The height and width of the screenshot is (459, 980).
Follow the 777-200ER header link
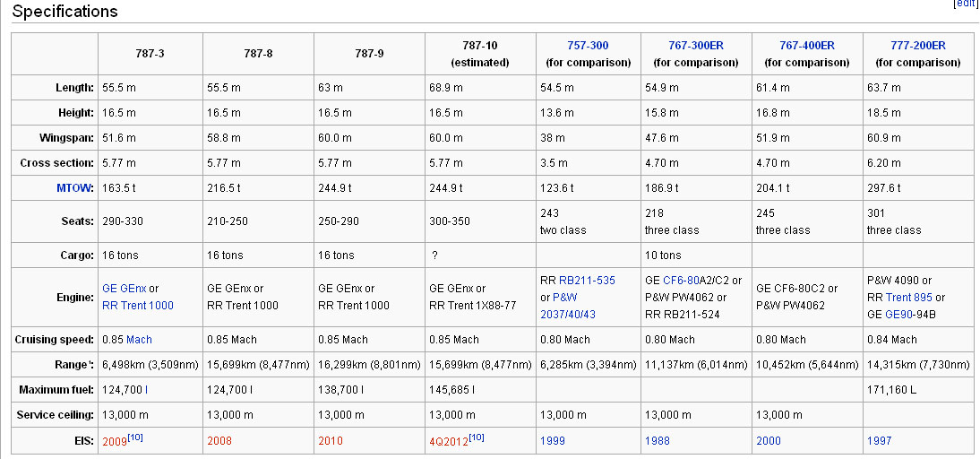coord(918,46)
